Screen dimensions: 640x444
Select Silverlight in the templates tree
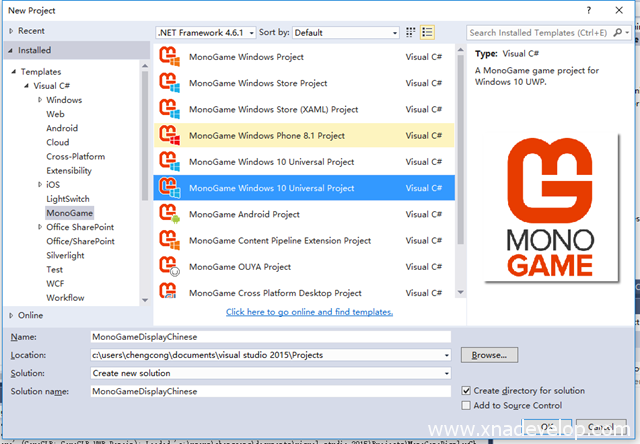[67, 255]
